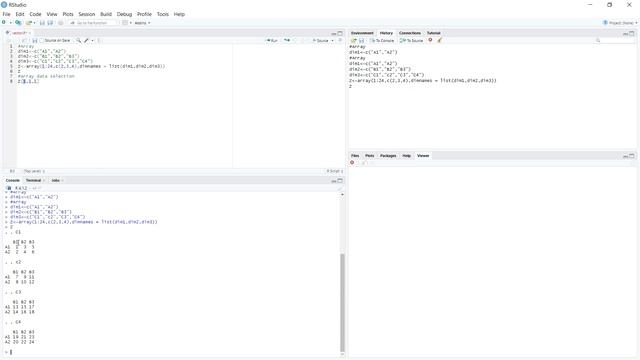Click the History search field

(x=615, y=40)
